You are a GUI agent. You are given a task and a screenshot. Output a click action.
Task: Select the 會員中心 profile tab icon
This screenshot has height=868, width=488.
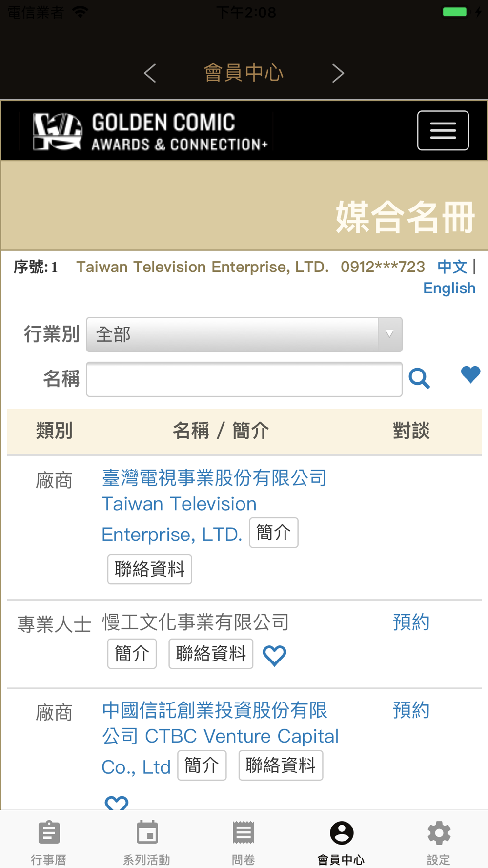(x=342, y=833)
